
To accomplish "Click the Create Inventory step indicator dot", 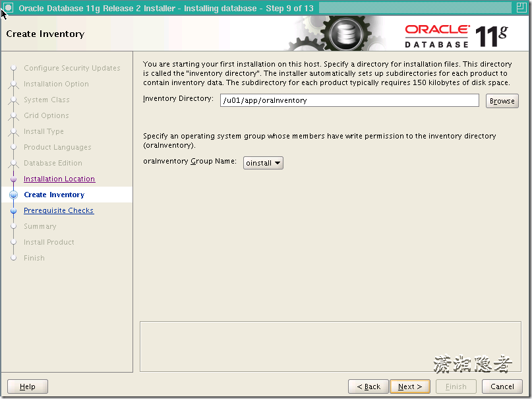I will [x=15, y=195].
